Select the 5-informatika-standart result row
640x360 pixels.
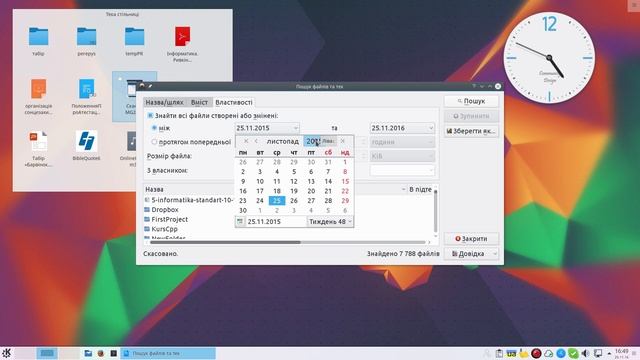[x=189, y=200]
